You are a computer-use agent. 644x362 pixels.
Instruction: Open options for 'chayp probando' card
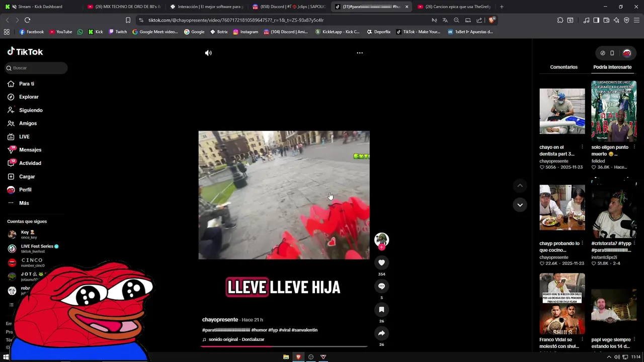(582, 243)
